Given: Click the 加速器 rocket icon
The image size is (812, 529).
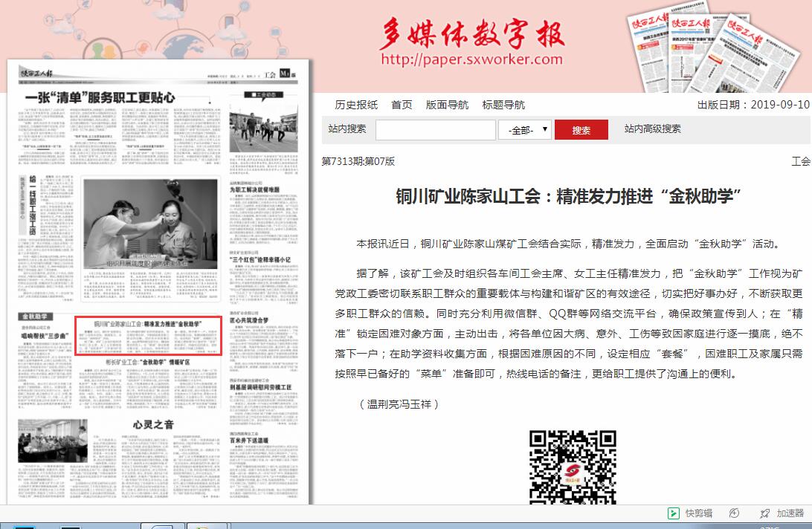Looking at the screenshot, I should coord(764,513).
